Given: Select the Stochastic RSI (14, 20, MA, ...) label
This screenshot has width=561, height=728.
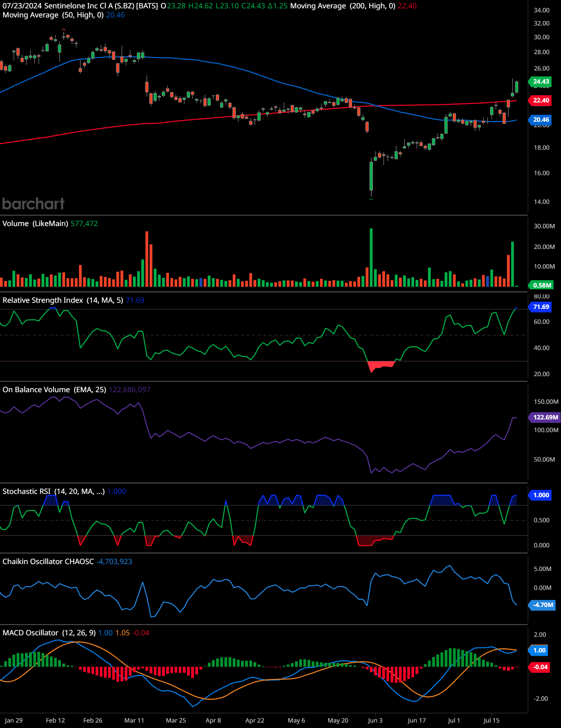Looking at the screenshot, I should click(54, 491).
